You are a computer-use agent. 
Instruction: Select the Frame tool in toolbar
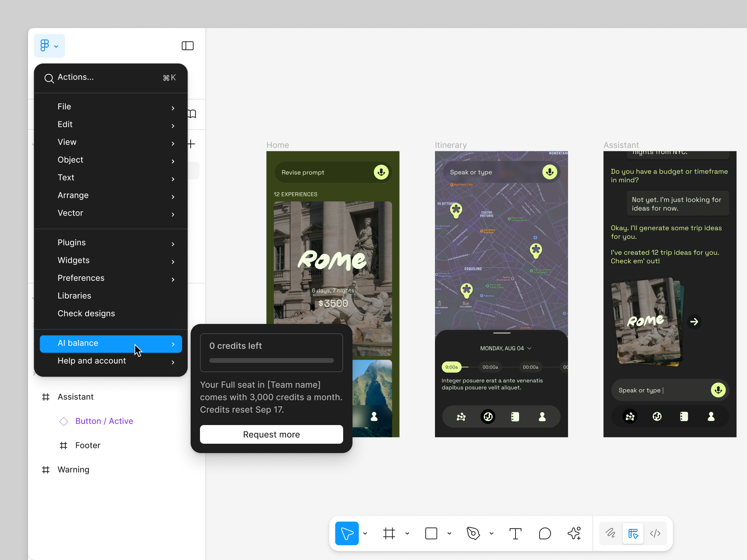pos(389,534)
